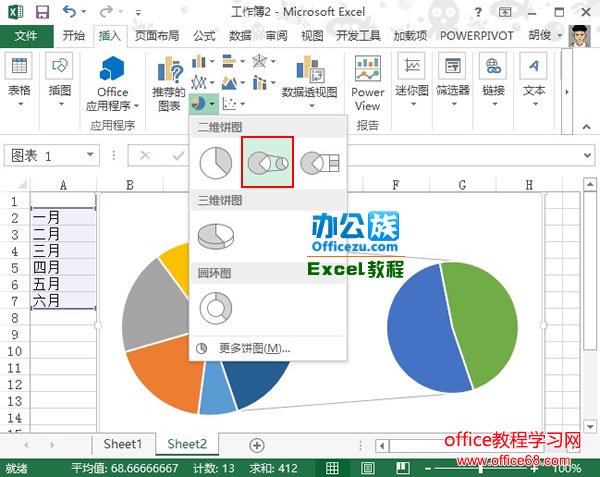Screen dimensions: 600x477
Task: Open pie chart dropdown arrow
Action: pyautogui.click(x=212, y=104)
